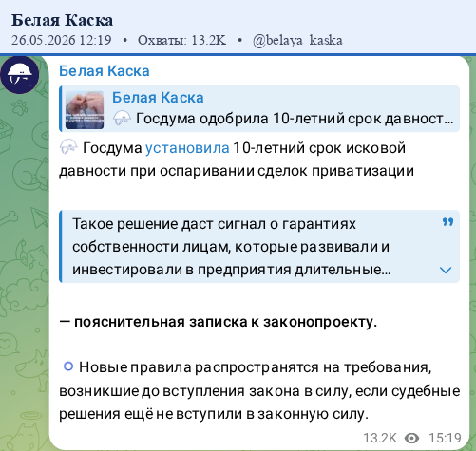Screen dimensions: 476x451
Task: Click helmet emoji in the reply preview line
Action: [x=122, y=118]
